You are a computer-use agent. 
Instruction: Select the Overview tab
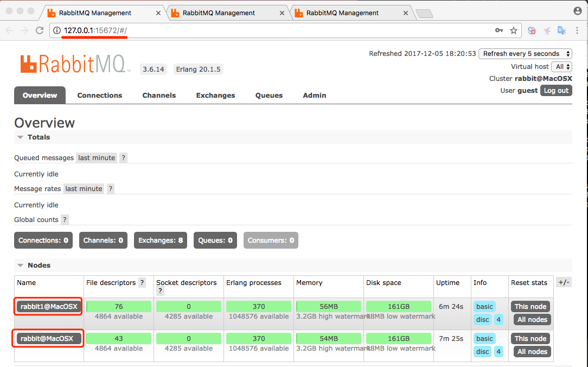pyautogui.click(x=40, y=96)
